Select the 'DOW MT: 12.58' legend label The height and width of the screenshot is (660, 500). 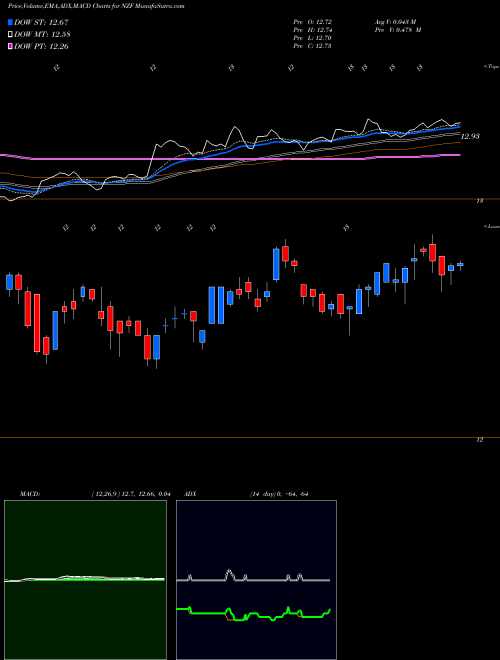[x=42, y=35]
